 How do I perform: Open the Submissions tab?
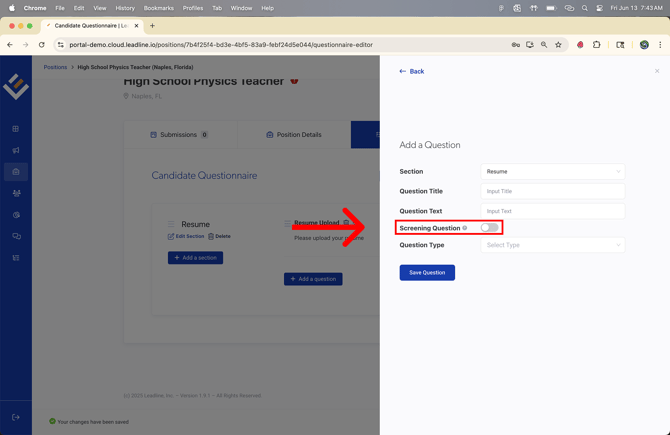(180, 135)
